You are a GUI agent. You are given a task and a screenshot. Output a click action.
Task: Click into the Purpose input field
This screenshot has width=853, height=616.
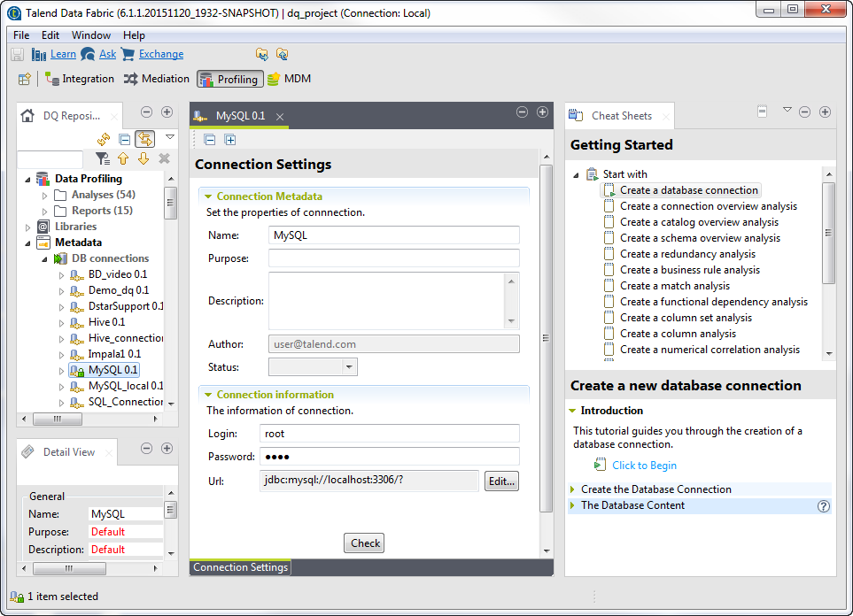393,258
